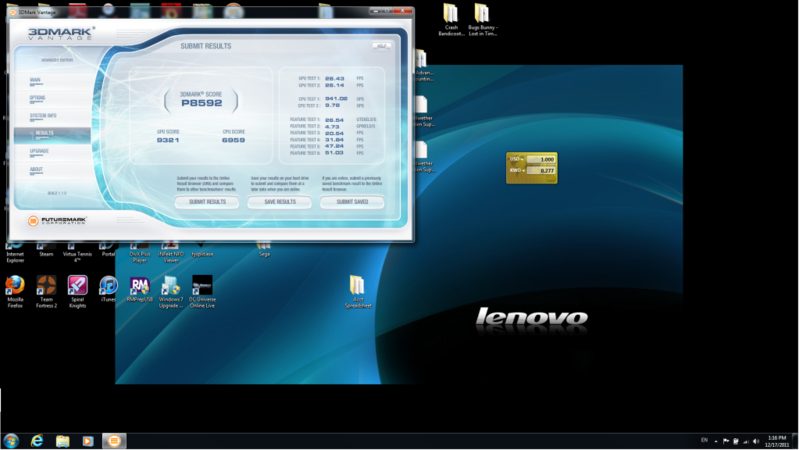
Task: Open the Upgrade sidebar item
Action: tap(39, 151)
